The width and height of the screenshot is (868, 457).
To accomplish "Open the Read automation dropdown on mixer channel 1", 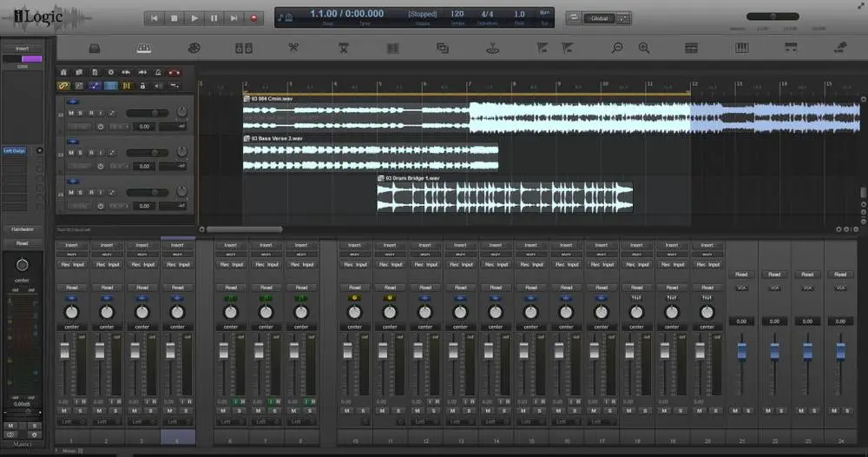I will coord(72,287).
